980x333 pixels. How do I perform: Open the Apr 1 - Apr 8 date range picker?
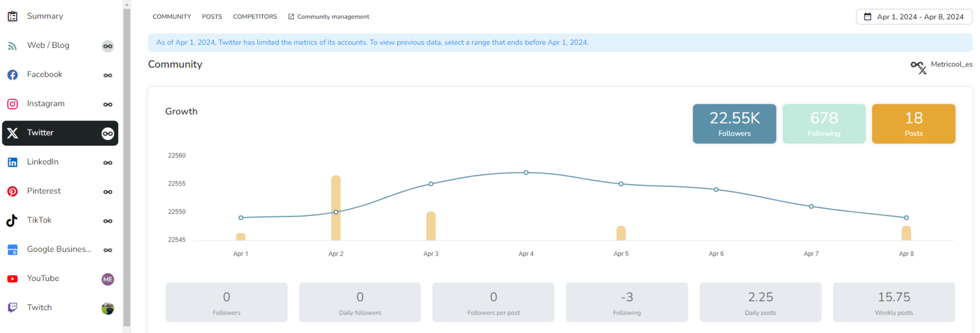pos(914,17)
